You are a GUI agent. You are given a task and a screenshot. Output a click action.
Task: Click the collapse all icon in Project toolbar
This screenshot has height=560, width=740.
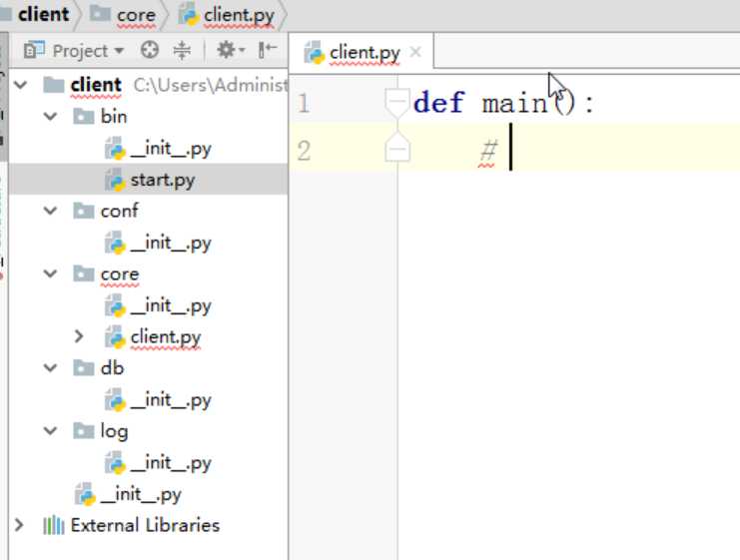tap(182, 50)
